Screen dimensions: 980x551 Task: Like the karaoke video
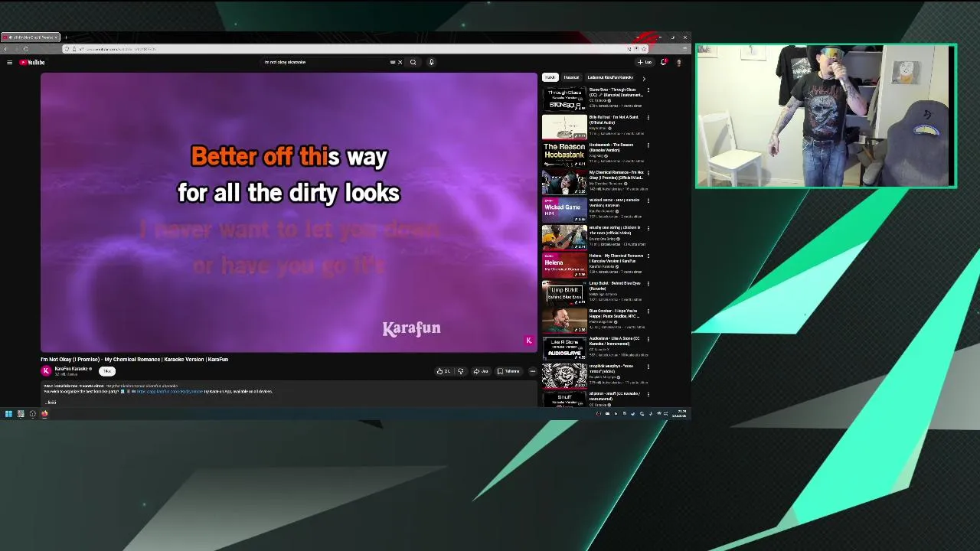click(443, 371)
